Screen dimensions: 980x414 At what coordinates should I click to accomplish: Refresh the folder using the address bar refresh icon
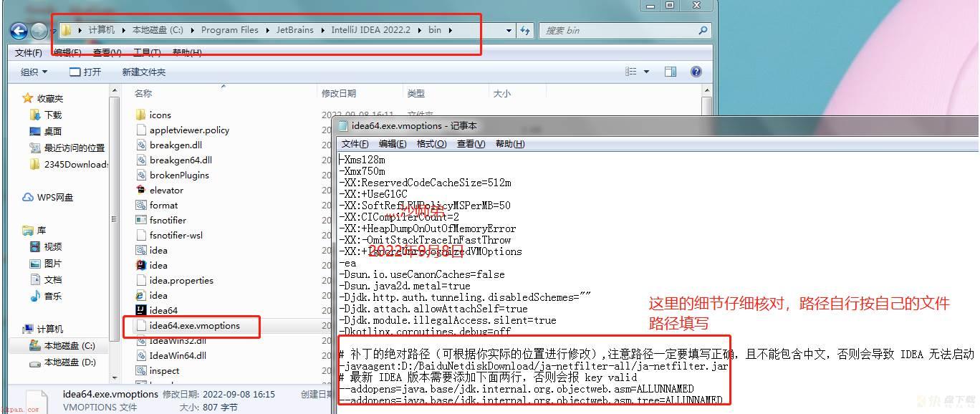point(525,30)
